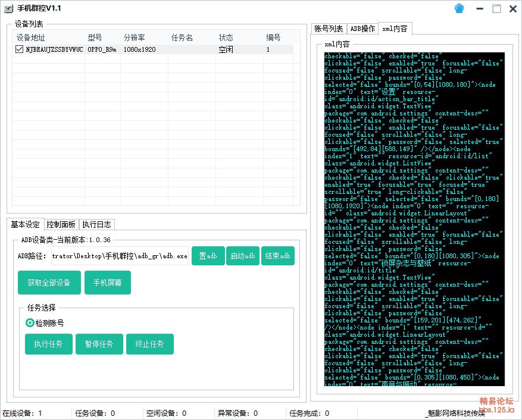Maximize the application window
The width and height of the screenshot is (522, 420).
pyautogui.click(x=496, y=8)
